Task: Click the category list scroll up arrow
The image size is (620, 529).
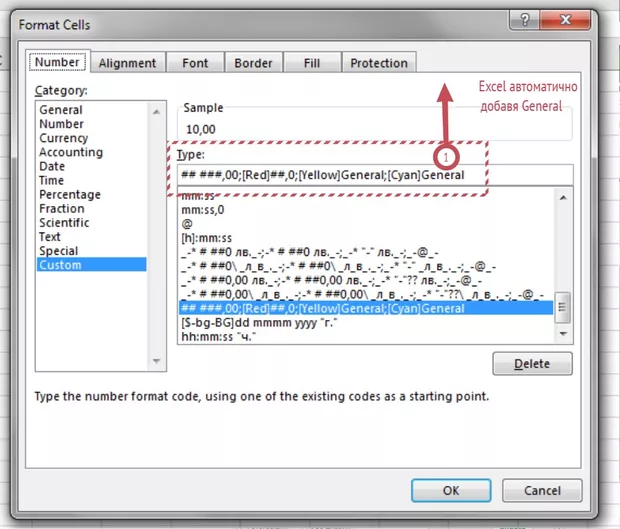Action: click(157, 112)
